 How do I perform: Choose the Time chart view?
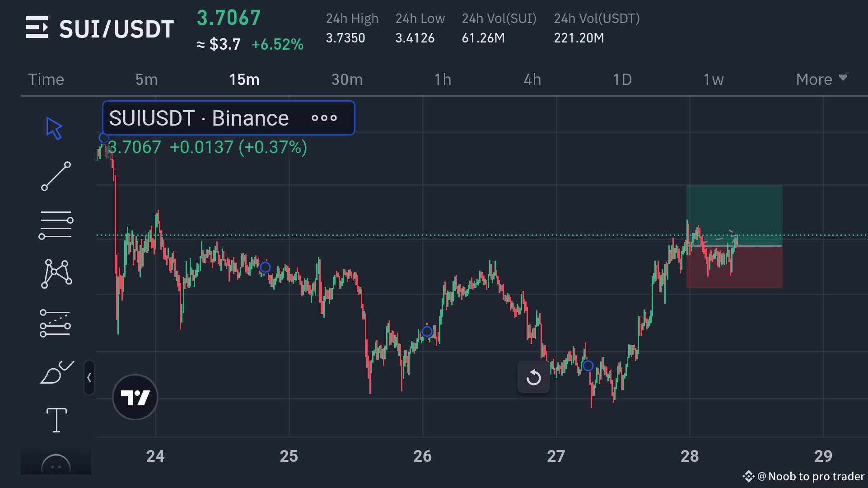[46, 80]
